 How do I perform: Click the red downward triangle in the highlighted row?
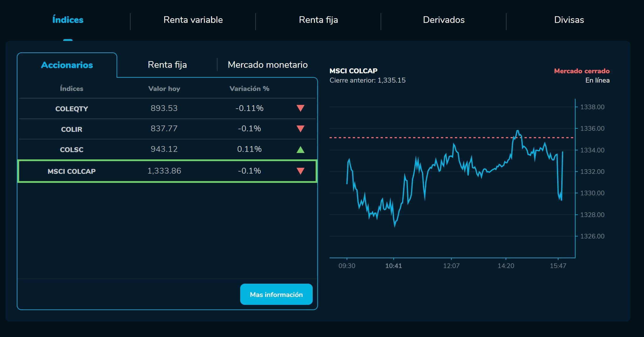(300, 171)
